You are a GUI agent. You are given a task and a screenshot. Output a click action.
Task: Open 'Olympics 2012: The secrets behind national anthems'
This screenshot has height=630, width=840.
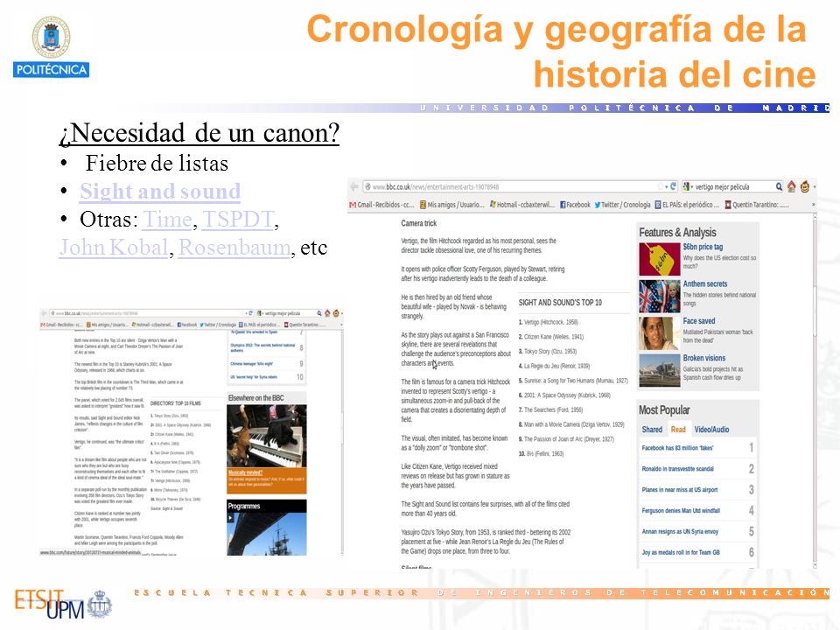pos(262,347)
